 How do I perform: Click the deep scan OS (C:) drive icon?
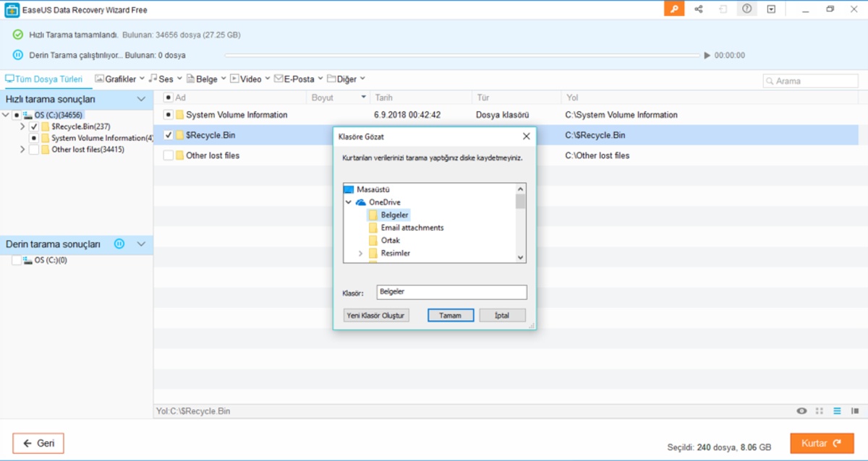pos(28,260)
